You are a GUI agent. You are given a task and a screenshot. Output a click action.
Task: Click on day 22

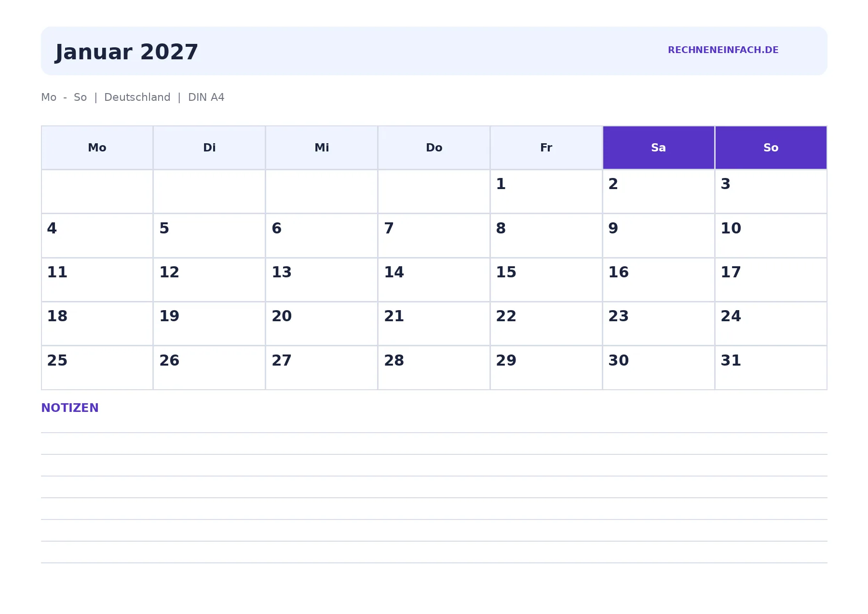point(546,324)
